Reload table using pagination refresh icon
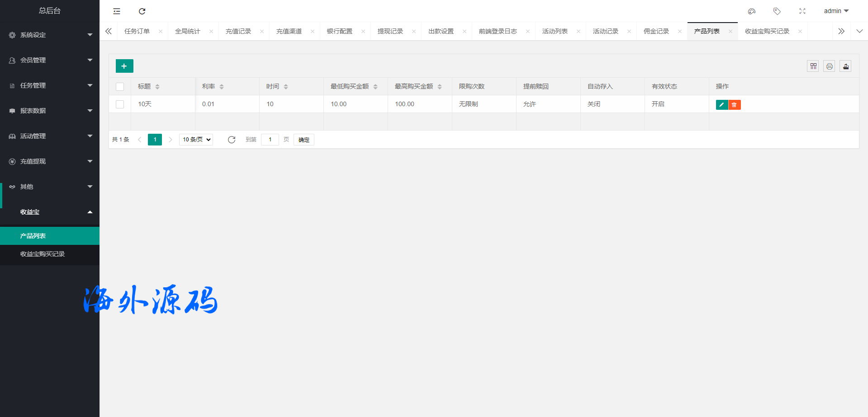The height and width of the screenshot is (417, 868). (x=232, y=140)
